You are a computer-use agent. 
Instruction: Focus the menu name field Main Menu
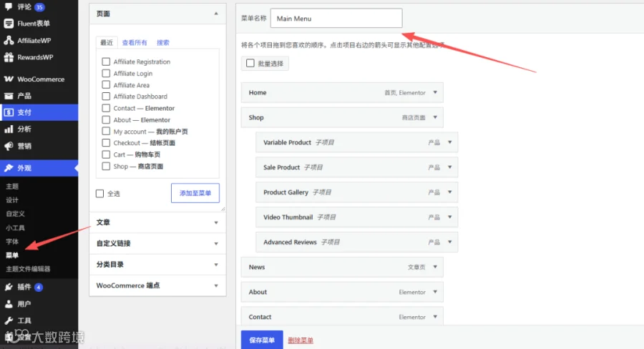point(336,18)
